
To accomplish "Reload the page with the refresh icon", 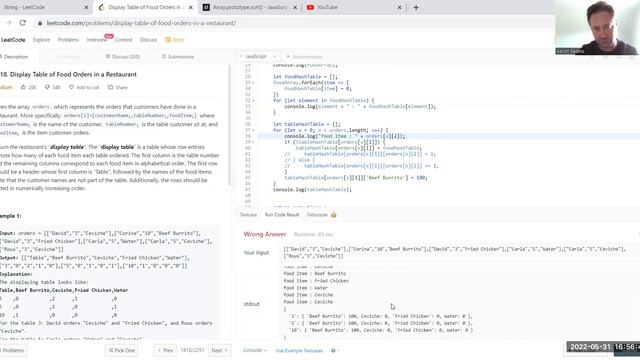I will [22, 23].
